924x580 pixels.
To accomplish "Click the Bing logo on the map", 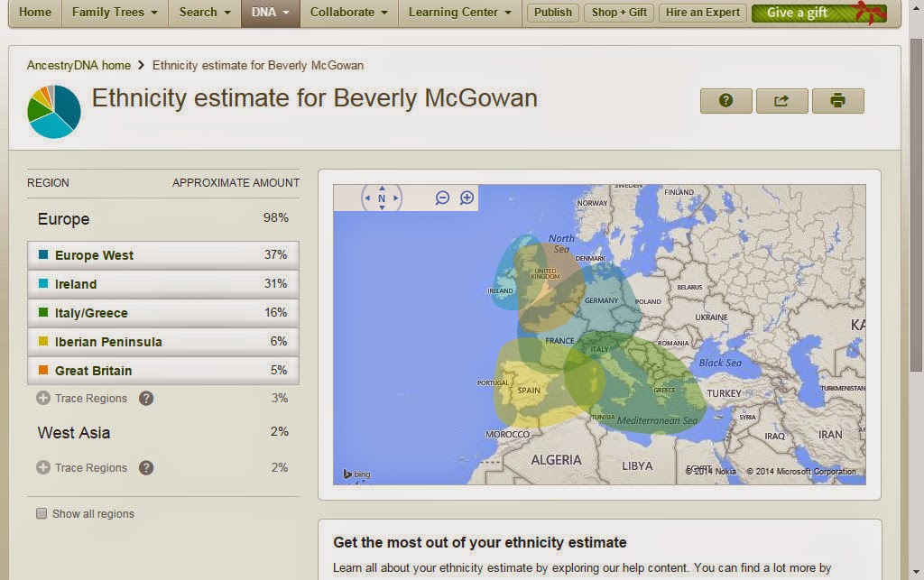I will [x=357, y=474].
